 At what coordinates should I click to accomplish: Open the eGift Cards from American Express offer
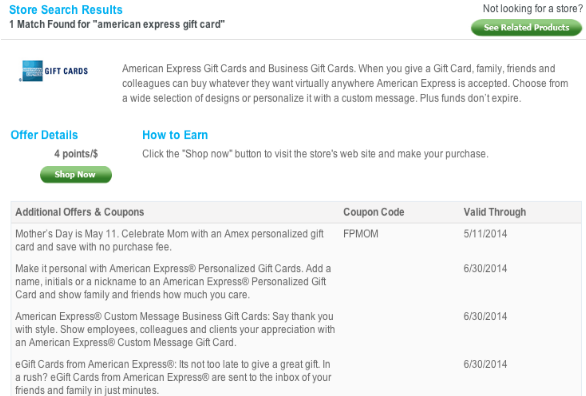[x=173, y=377]
